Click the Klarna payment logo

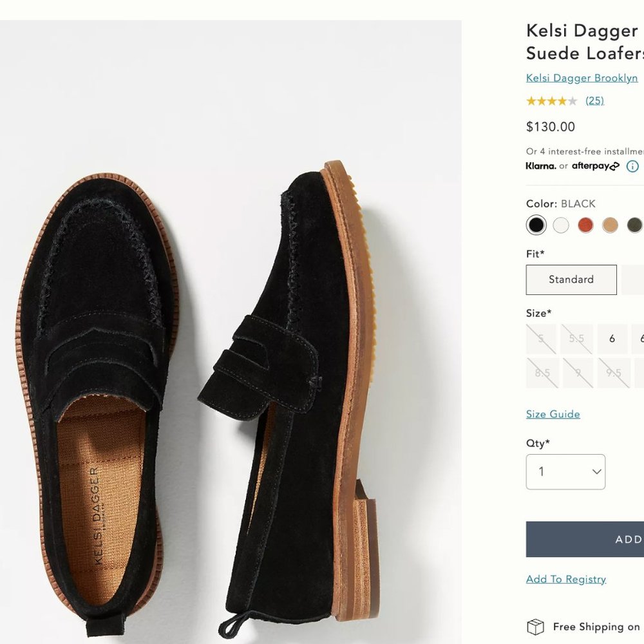tap(540, 166)
